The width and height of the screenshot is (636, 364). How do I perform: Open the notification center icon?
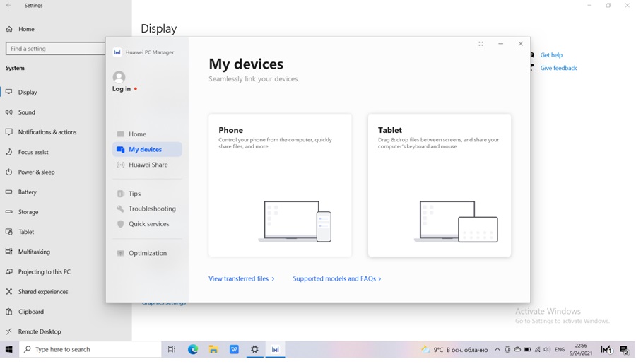tap(624, 349)
